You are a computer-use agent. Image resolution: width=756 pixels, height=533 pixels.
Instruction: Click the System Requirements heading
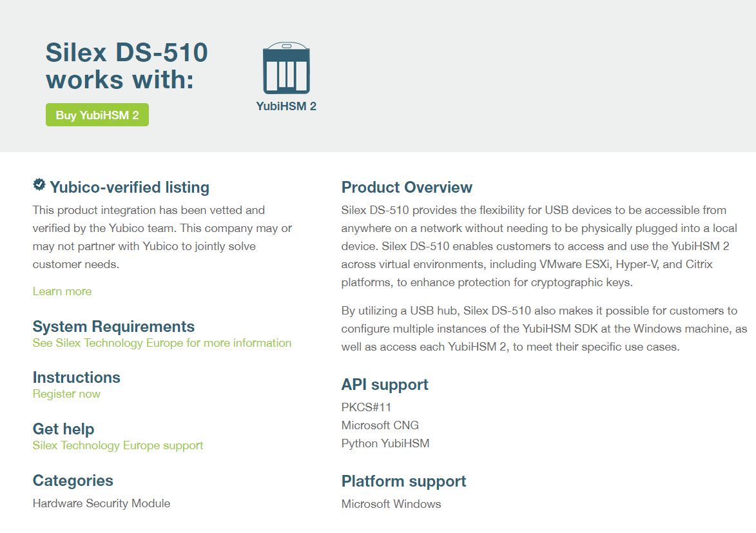click(x=115, y=327)
